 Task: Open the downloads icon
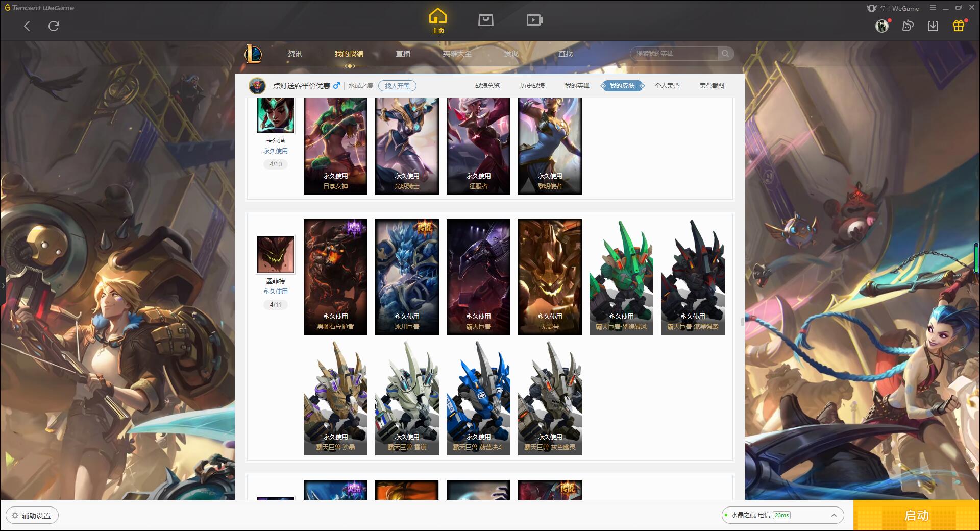(x=933, y=26)
